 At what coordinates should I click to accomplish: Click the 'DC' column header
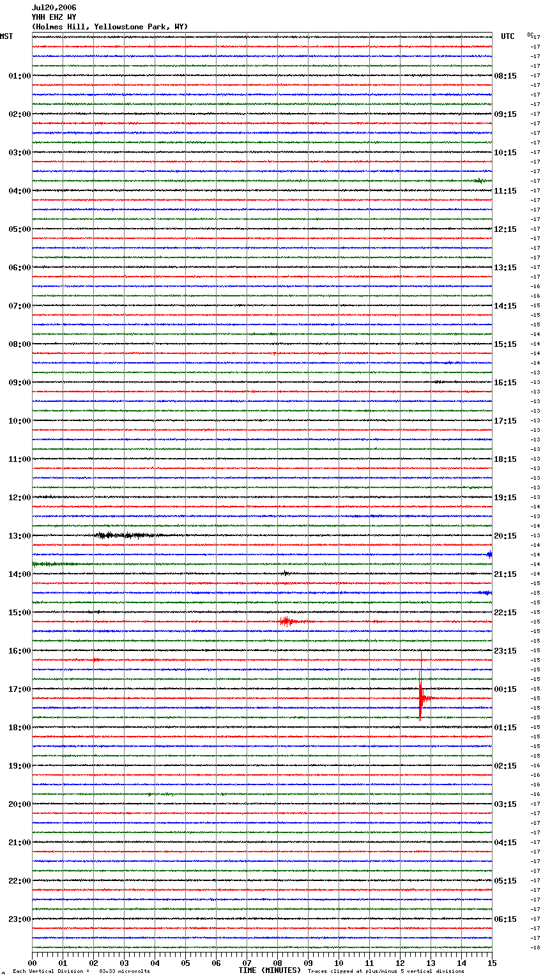coord(530,34)
